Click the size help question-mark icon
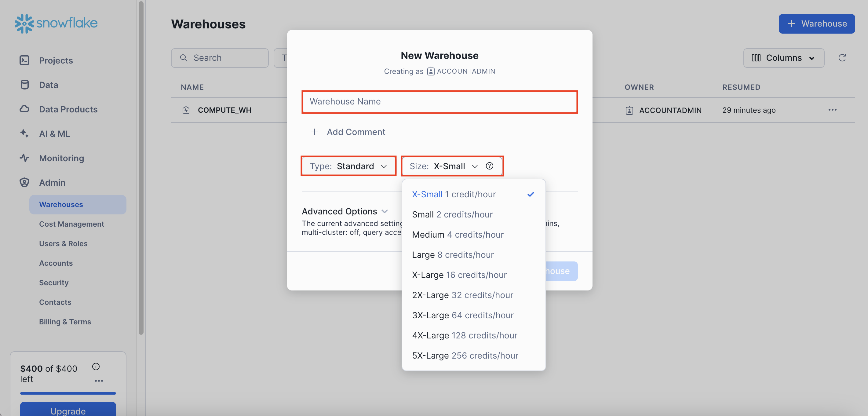The height and width of the screenshot is (416, 868). tap(489, 166)
